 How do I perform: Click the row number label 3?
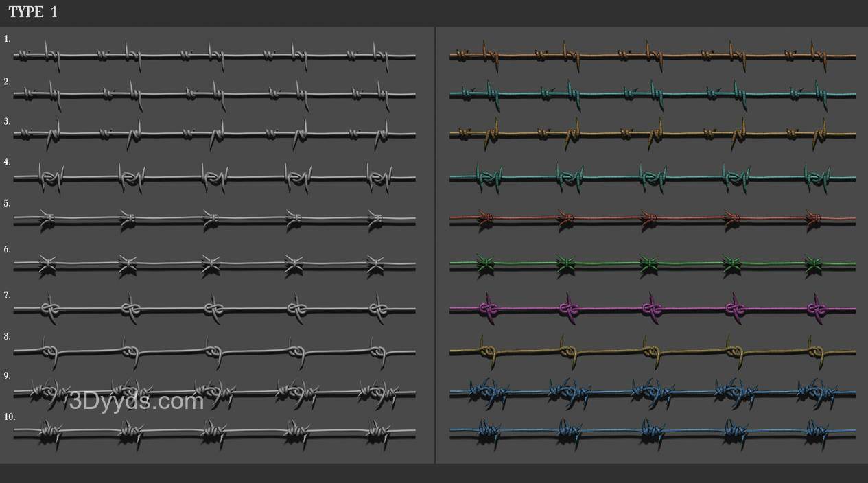pos(7,121)
